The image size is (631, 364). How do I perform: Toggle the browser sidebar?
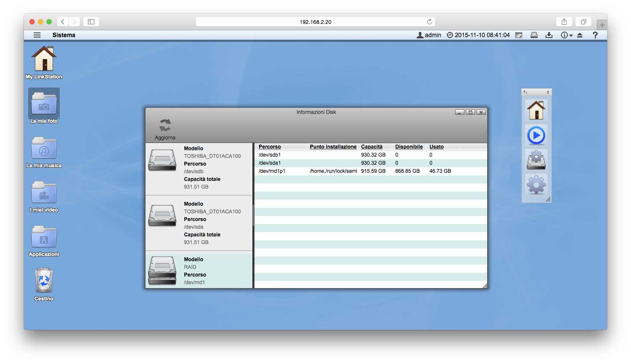[x=91, y=22]
